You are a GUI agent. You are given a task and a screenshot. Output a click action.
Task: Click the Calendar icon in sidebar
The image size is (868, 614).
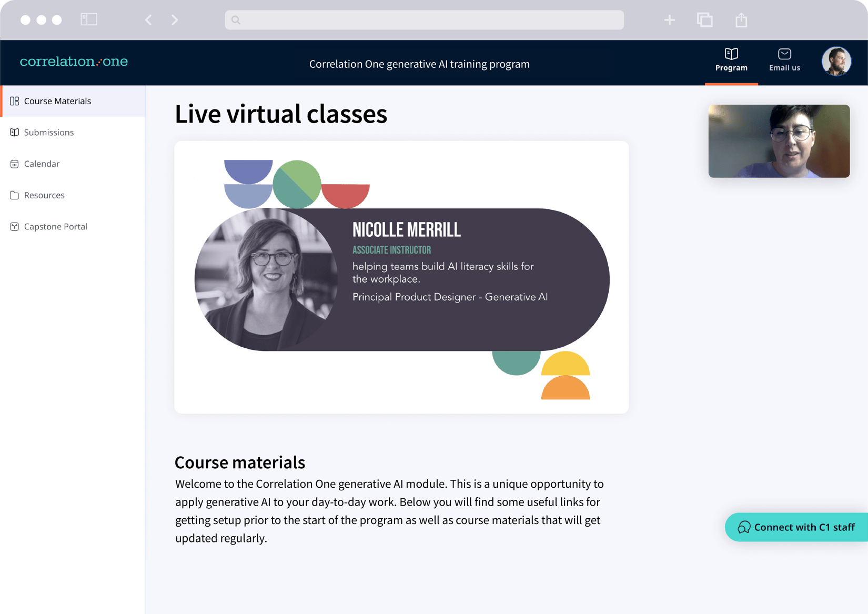[14, 164]
